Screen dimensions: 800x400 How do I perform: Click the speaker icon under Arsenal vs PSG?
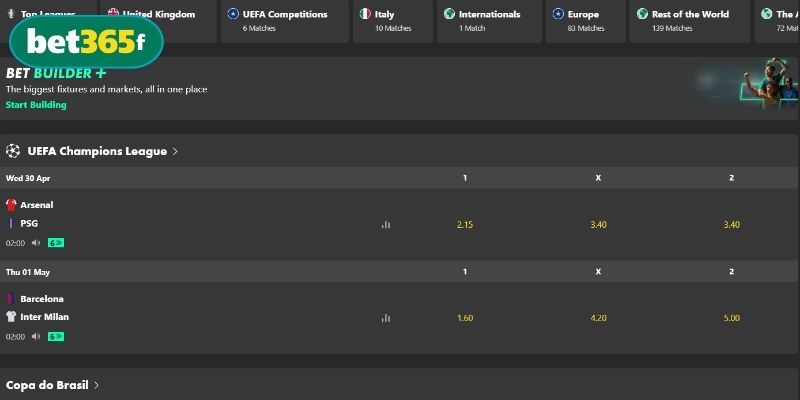(x=36, y=243)
